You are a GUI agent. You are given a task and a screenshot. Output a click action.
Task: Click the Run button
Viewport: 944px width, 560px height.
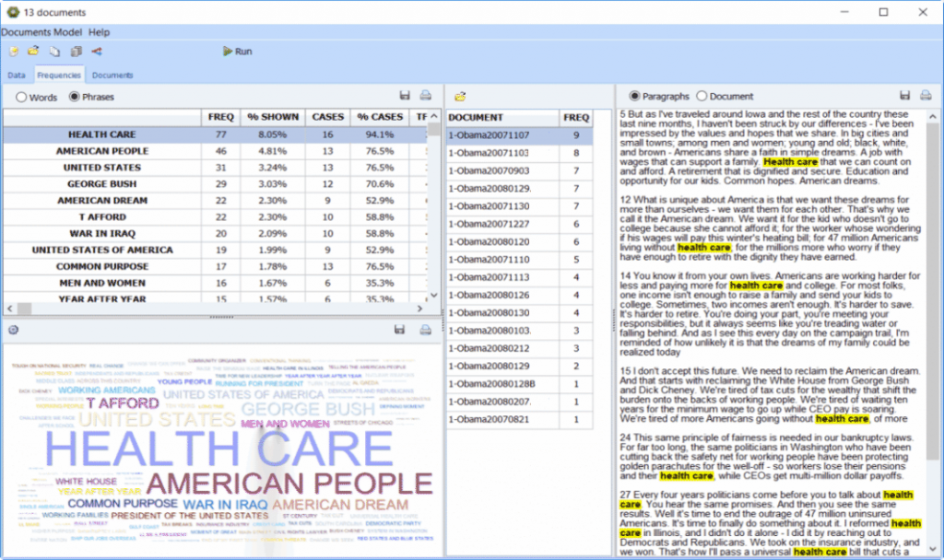point(233,52)
